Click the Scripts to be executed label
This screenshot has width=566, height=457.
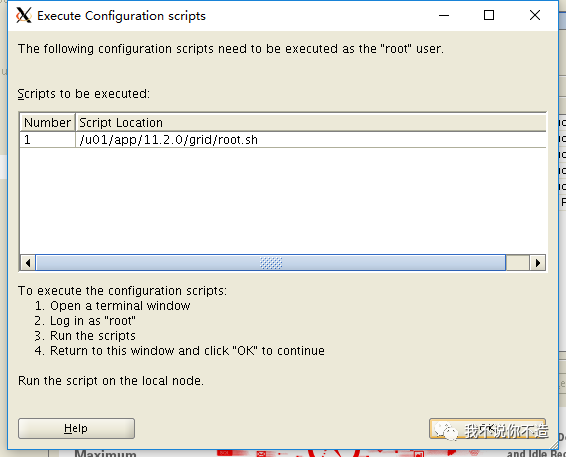point(83,94)
